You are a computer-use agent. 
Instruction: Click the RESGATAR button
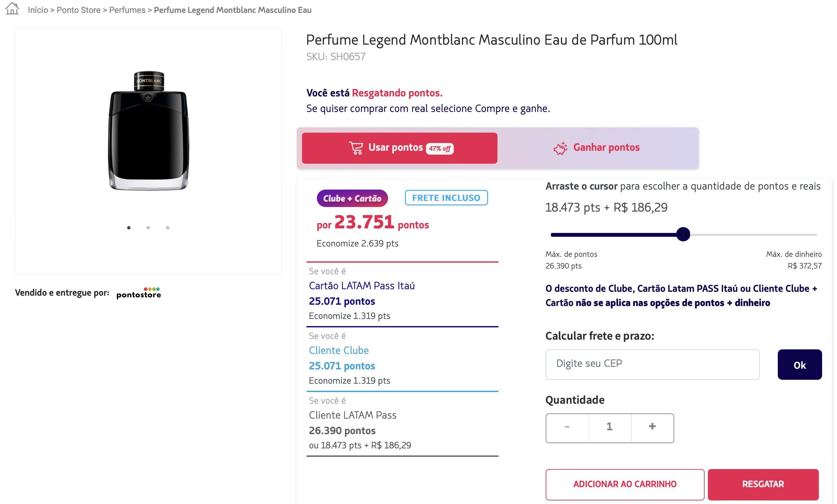point(763,484)
